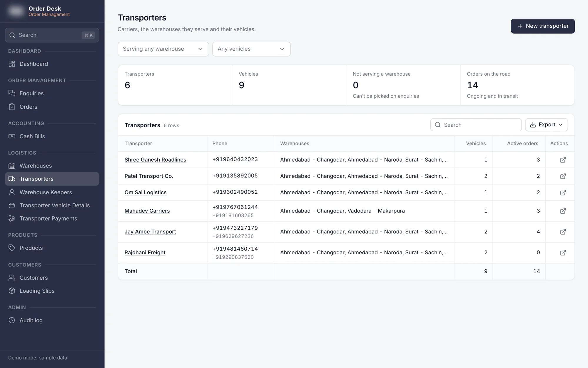Open the Any vehicles filter dropdown

coord(251,49)
